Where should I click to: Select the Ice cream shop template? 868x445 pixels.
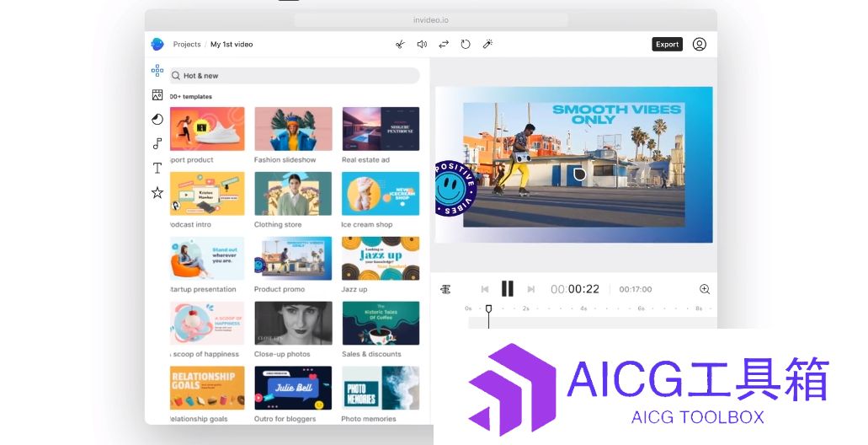click(381, 193)
